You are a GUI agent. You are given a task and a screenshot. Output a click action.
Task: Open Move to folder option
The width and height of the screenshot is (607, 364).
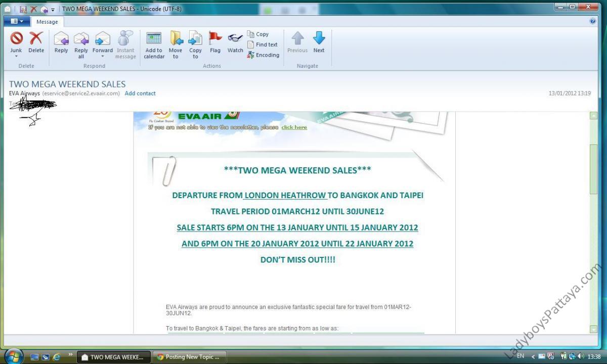[176, 44]
